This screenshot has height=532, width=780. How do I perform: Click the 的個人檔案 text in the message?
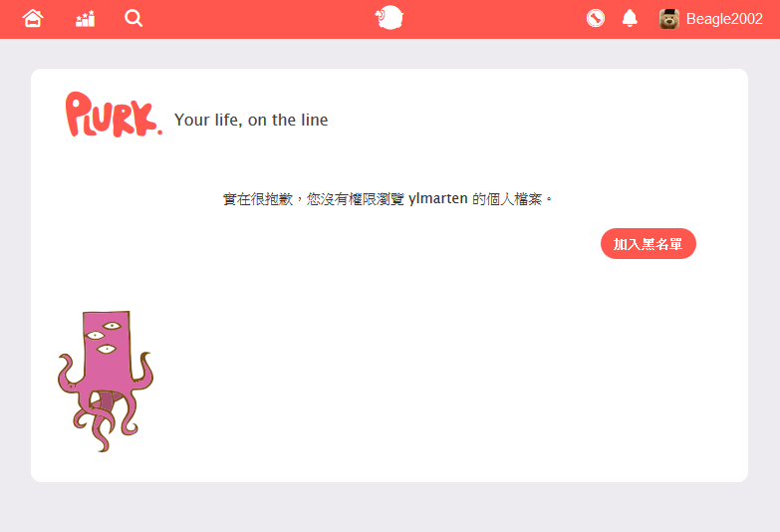[x=507, y=199]
